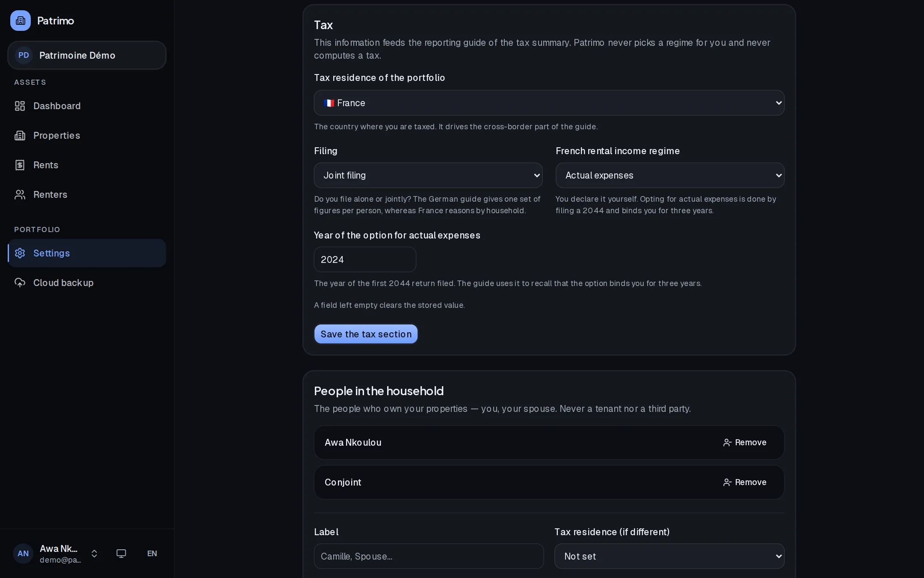
Task: Select the Patrimoine Démo portfolio selector
Action: [87, 55]
